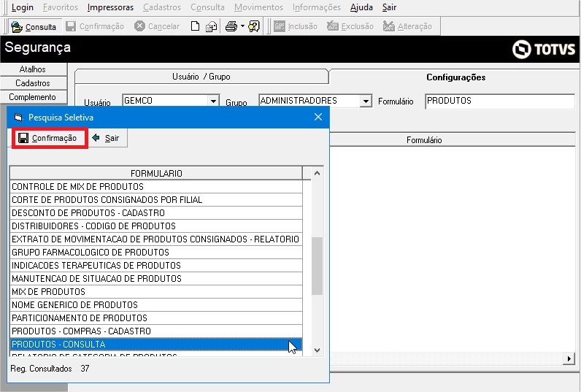581x392 pixels.
Task: Click Exclusão toolbar button
Action: [350, 26]
